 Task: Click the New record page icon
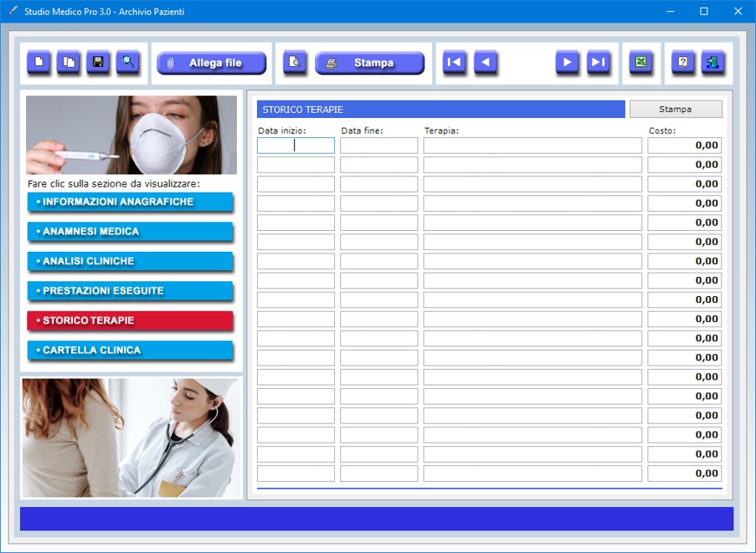(38, 63)
